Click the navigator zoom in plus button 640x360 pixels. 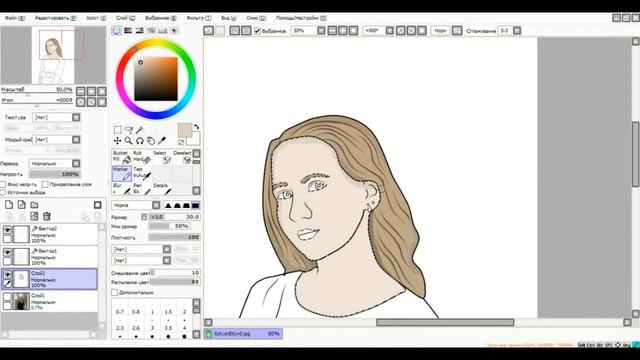point(91,91)
